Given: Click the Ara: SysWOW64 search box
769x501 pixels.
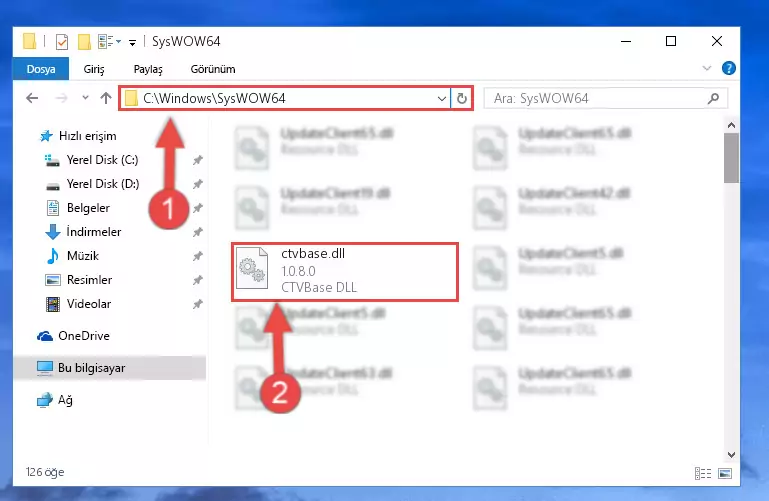Looking at the screenshot, I should click(606, 99).
